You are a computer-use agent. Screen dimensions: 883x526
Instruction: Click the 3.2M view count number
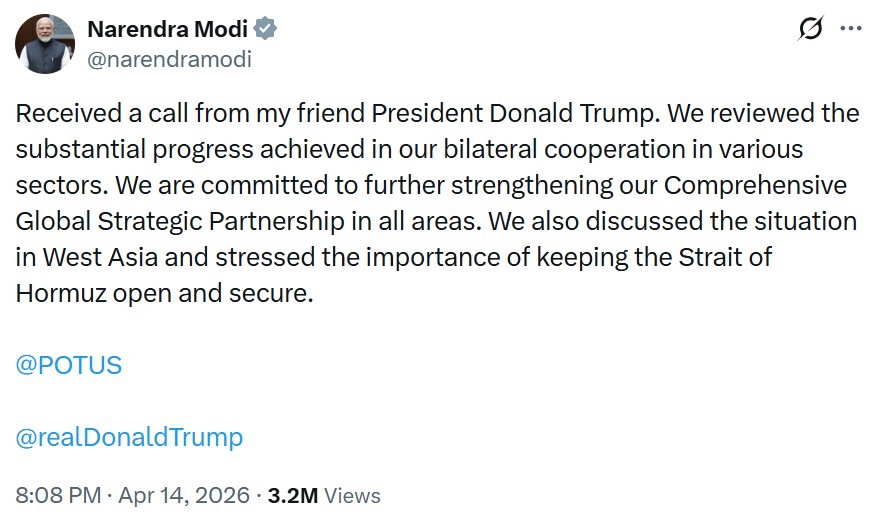click(295, 495)
